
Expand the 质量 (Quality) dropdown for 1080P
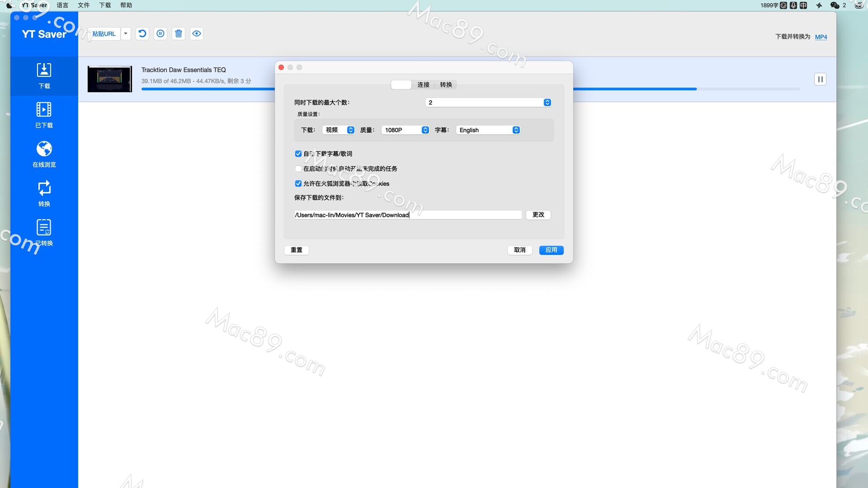425,129
